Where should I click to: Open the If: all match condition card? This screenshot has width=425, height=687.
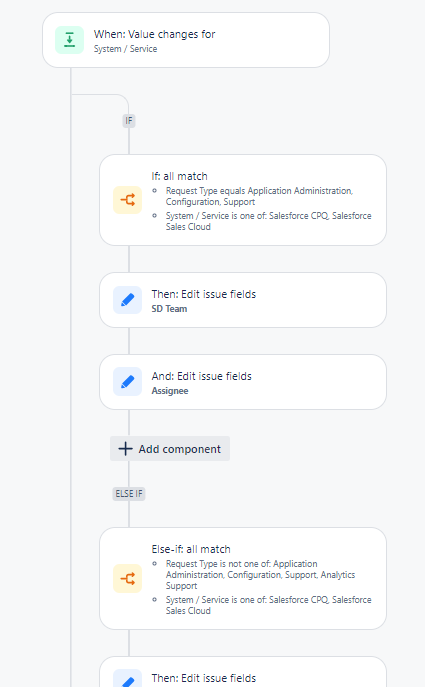243,200
